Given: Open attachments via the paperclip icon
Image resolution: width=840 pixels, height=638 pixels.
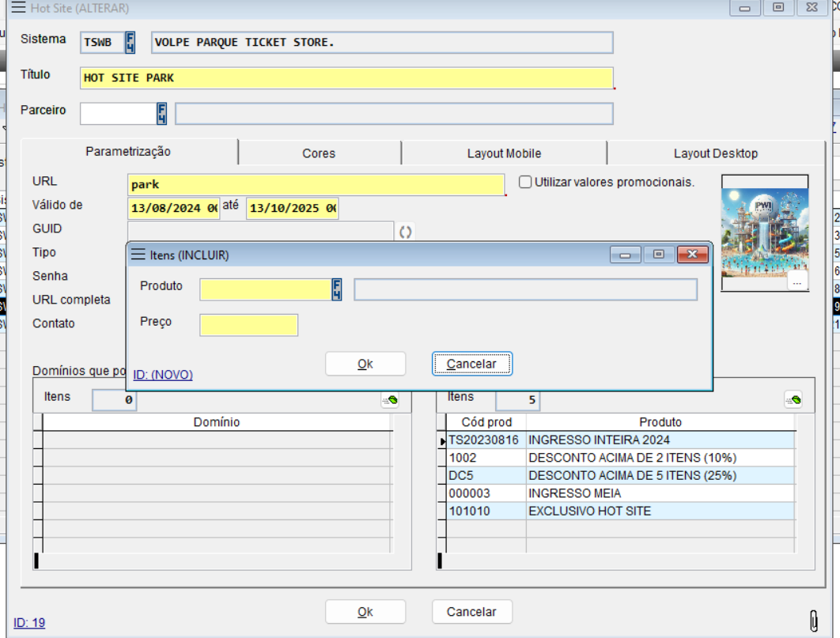Looking at the screenshot, I should (x=813, y=620).
